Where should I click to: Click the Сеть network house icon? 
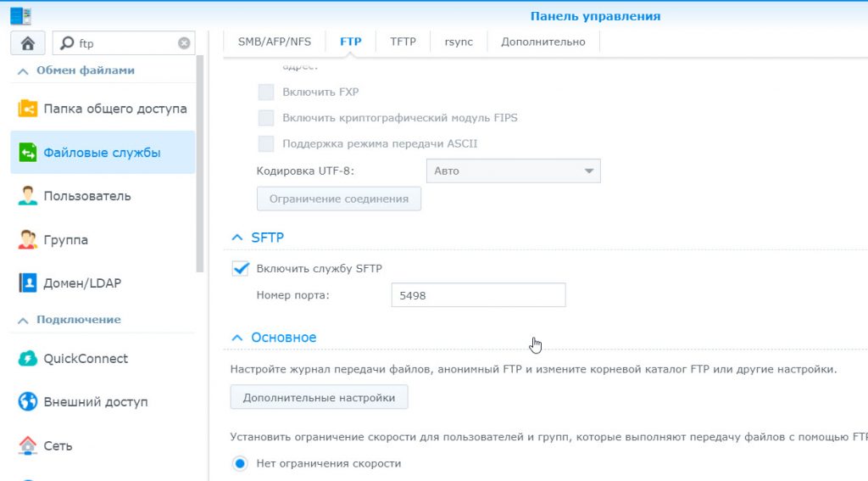[27, 445]
